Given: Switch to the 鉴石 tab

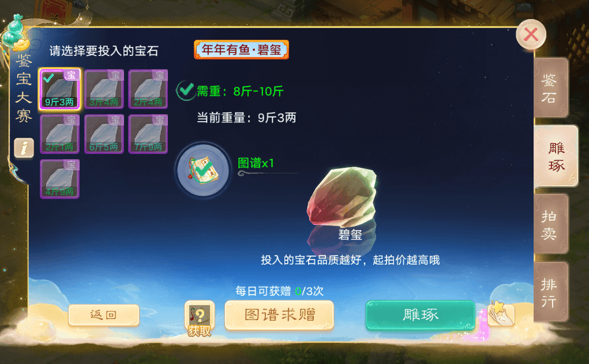Looking at the screenshot, I should pos(551,88).
